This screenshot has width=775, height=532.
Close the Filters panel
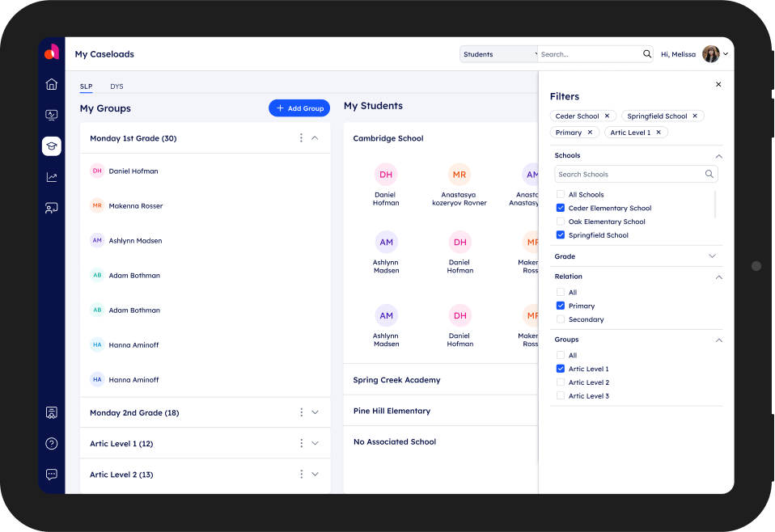[x=718, y=84]
